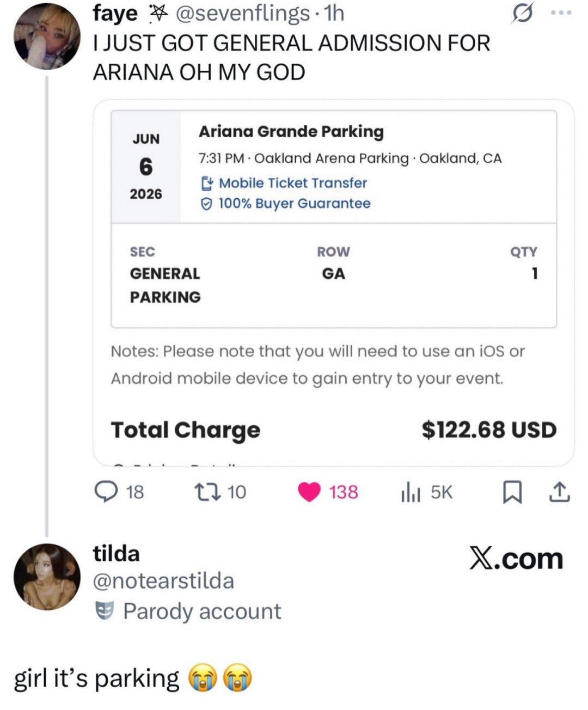
Task: Click the Grok slashed-circle icon
Action: 522,14
